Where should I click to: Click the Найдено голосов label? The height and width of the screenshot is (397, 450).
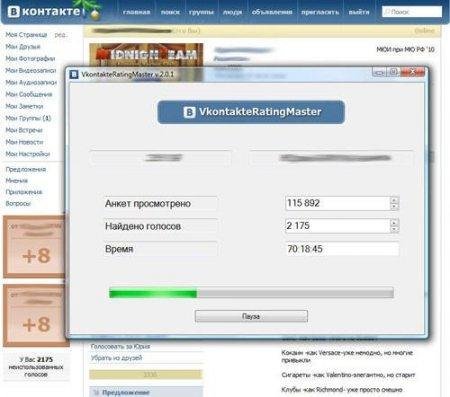143,226
